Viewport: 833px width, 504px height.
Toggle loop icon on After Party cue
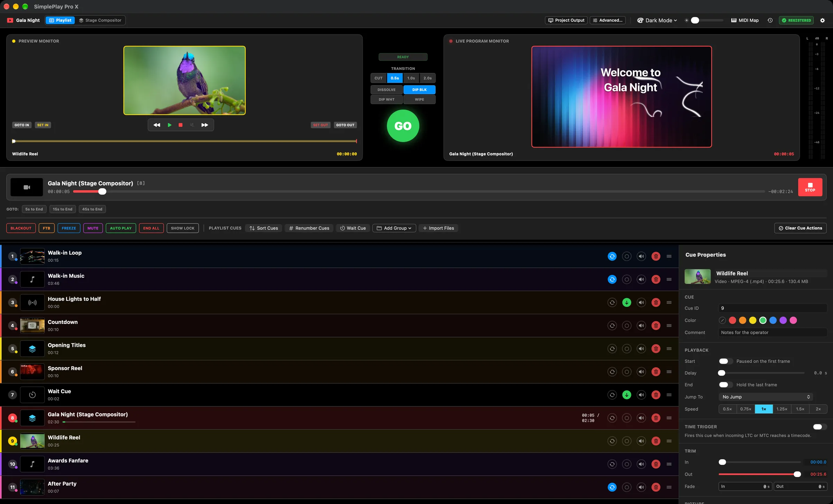coord(612,487)
